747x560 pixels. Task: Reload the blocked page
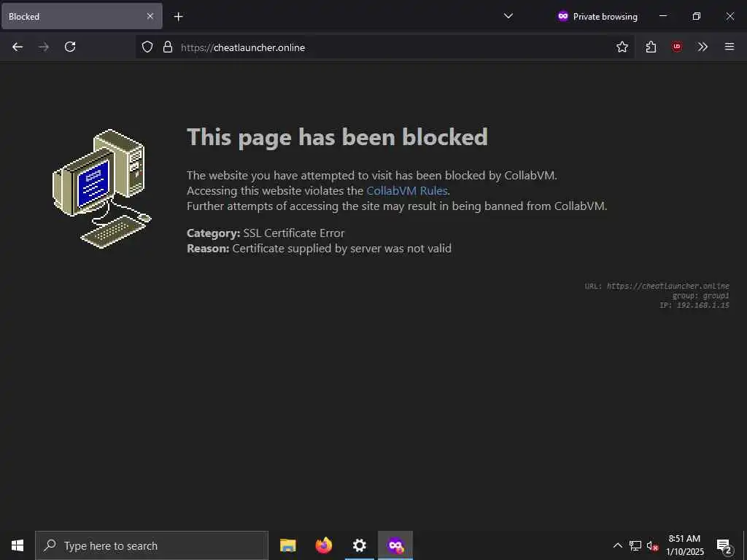click(x=70, y=47)
